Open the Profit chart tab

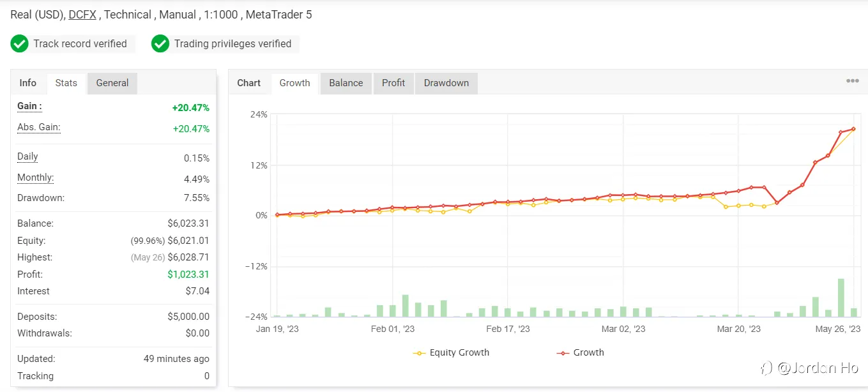pos(393,83)
